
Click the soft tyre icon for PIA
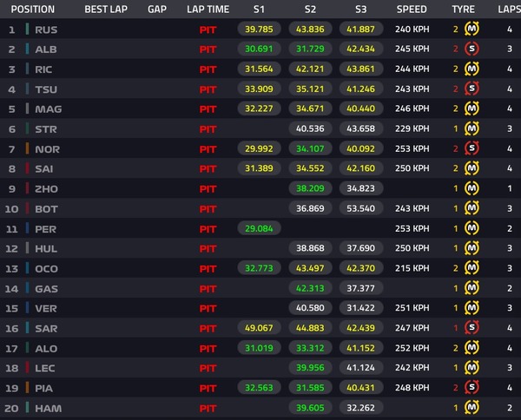(472, 388)
